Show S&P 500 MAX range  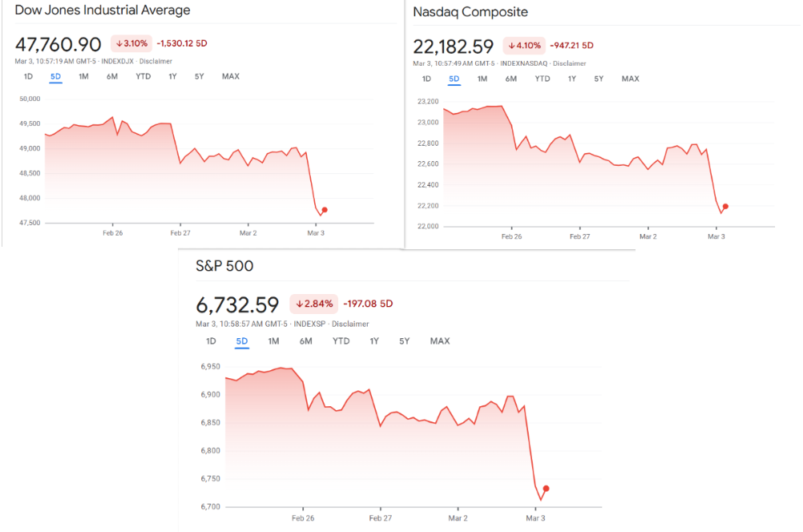pyautogui.click(x=440, y=341)
